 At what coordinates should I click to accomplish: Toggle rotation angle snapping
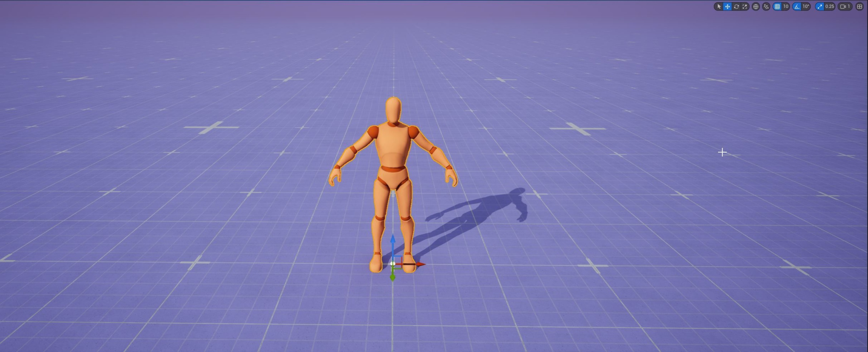[797, 6]
